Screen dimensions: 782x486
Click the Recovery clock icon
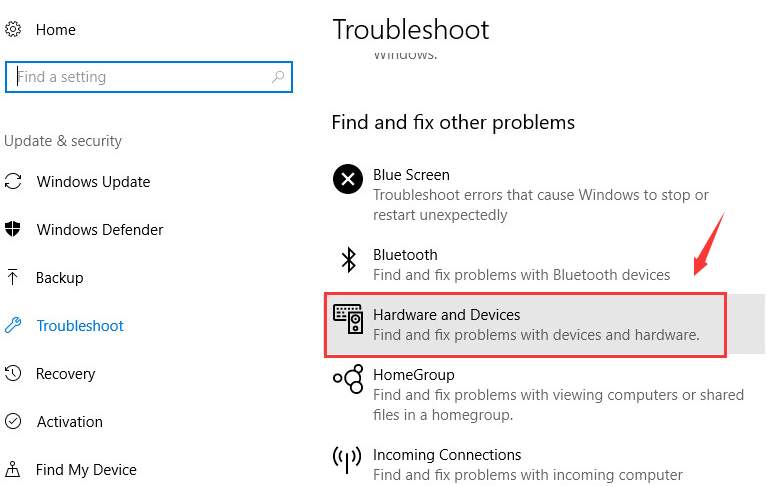pyautogui.click(x=13, y=373)
